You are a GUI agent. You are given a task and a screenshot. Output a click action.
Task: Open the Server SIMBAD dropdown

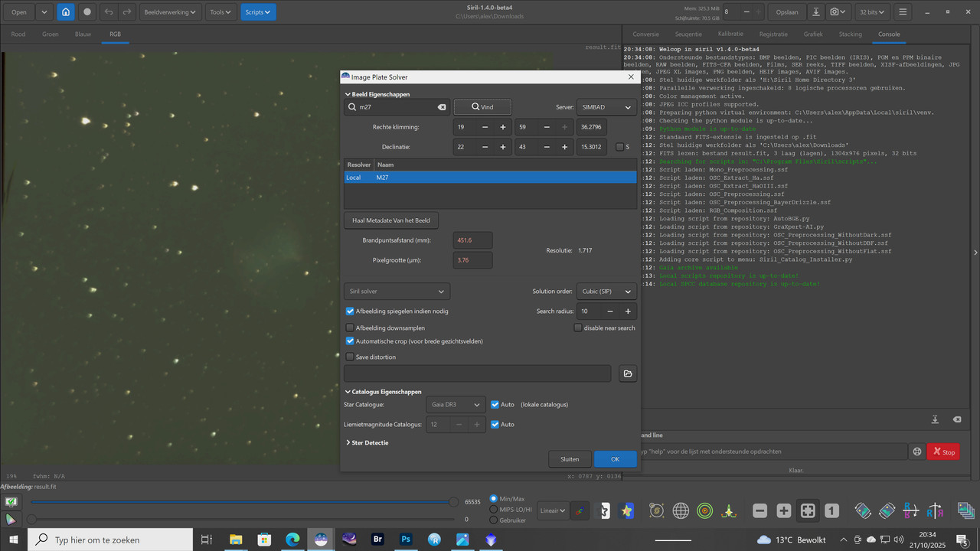click(606, 107)
